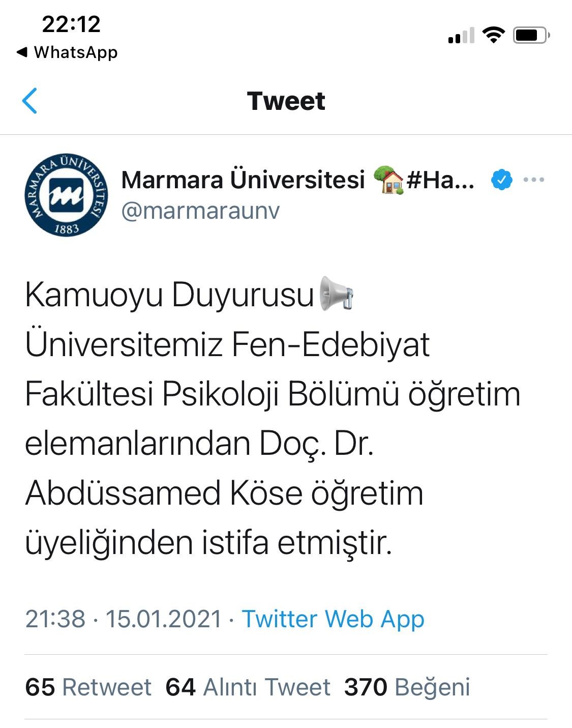View the 370 Beğeni likes list
The width and height of the screenshot is (572, 728).
pyautogui.click(x=407, y=687)
